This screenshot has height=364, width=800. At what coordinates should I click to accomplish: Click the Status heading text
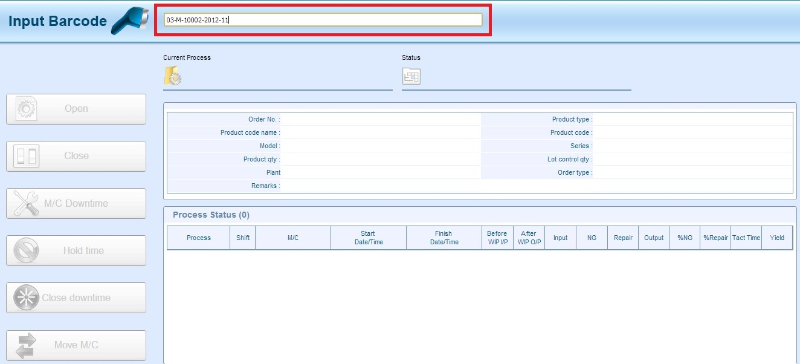point(411,58)
